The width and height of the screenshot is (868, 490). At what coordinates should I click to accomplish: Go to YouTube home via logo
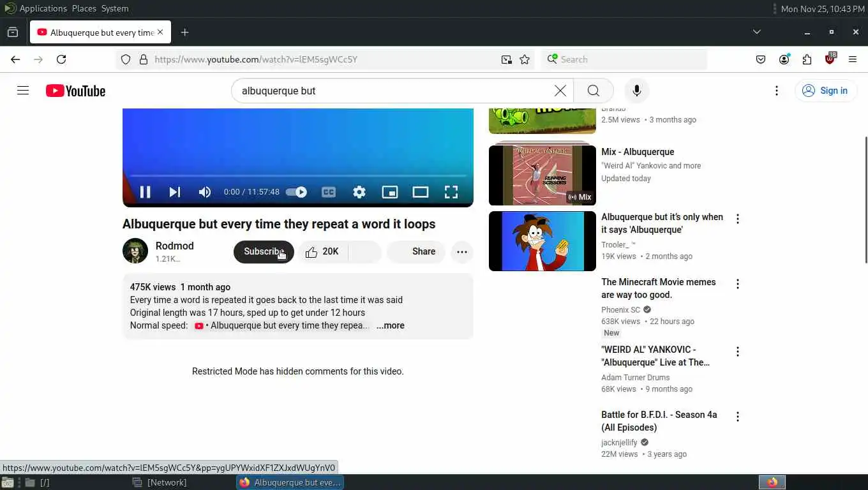click(75, 91)
